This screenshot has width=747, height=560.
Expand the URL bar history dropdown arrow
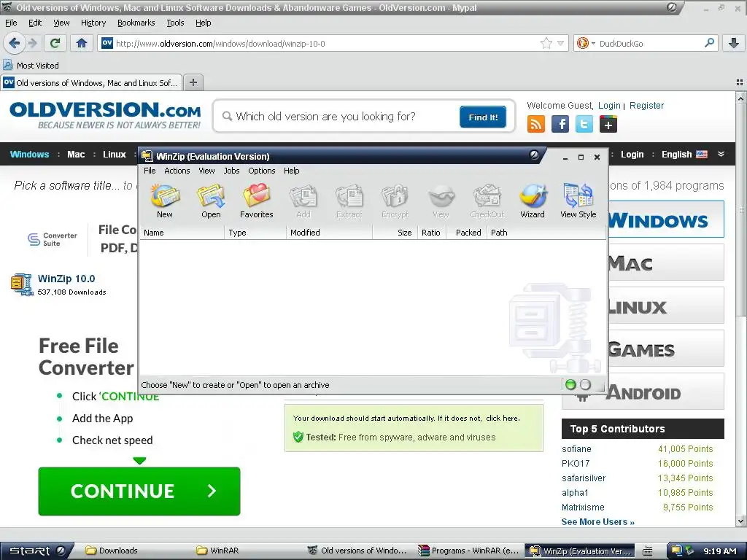tap(560, 43)
